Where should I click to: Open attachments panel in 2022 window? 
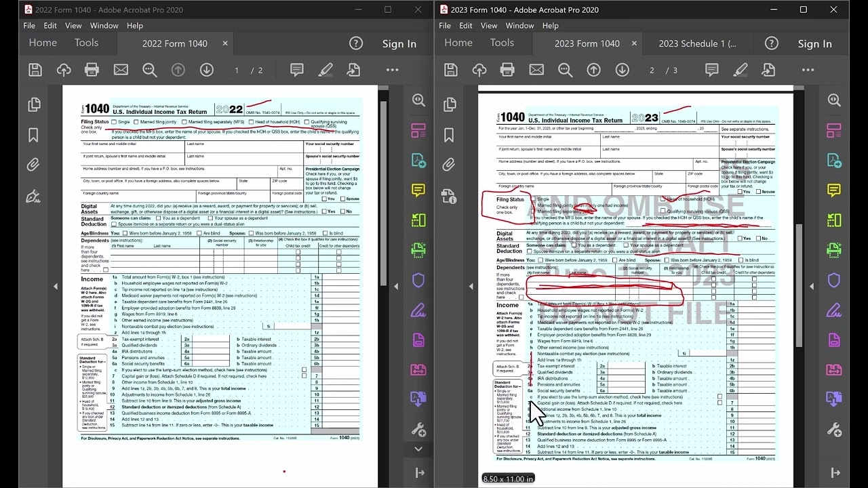(x=33, y=165)
